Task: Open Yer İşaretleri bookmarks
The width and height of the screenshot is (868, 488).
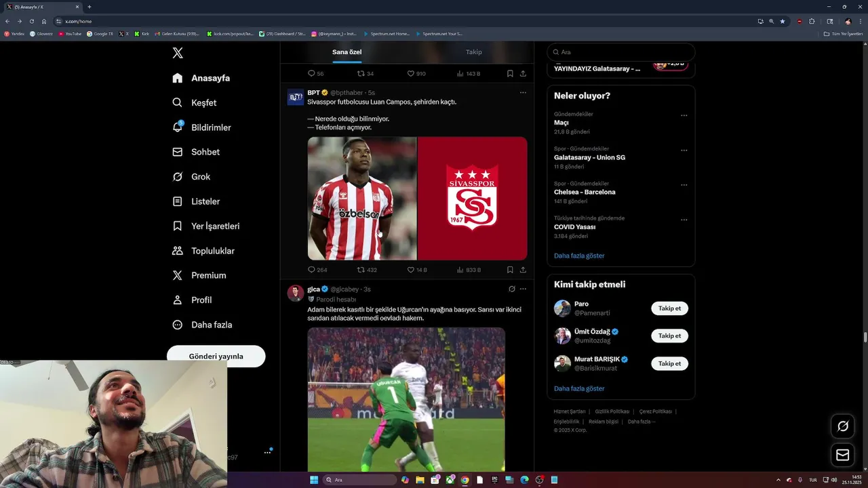Action: [x=206, y=226]
